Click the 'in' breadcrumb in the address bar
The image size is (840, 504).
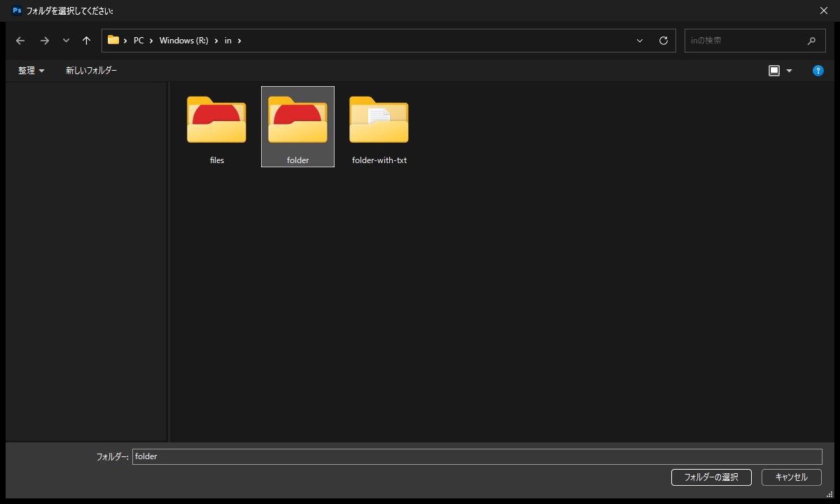(228, 41)
